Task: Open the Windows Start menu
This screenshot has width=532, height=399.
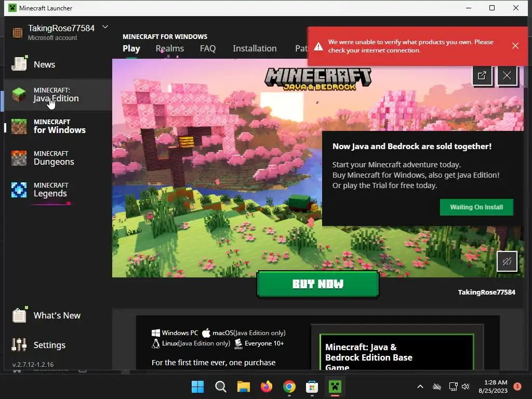Action: tap(197, 387)
